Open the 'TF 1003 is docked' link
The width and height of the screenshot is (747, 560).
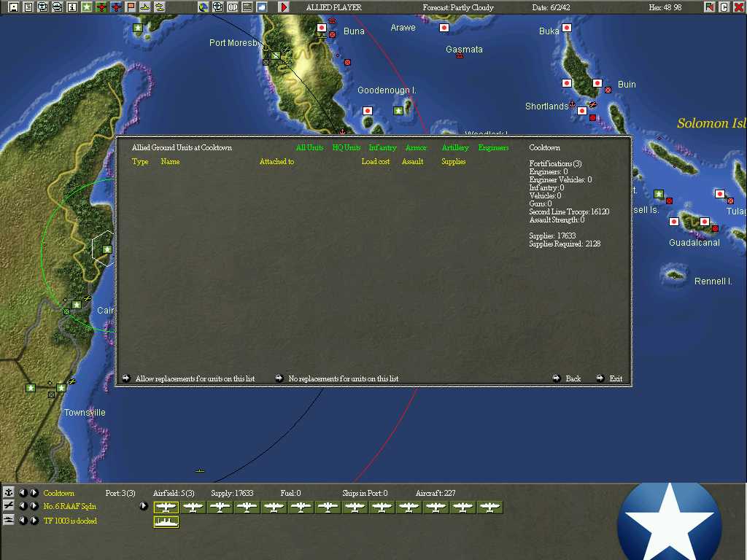70,521
